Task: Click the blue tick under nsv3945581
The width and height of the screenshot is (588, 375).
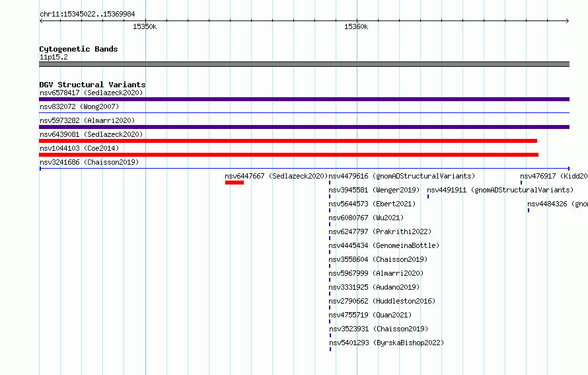Action: [330, 196]
